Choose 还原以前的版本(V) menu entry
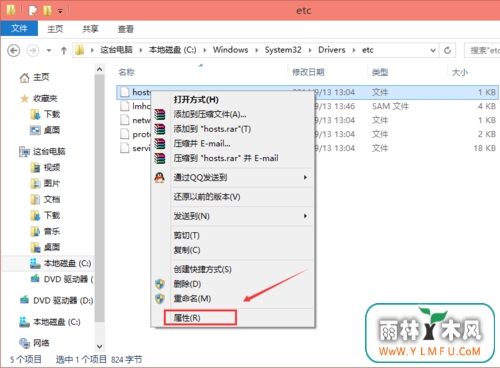Screen dimensions: 500x368 click(x=207, y=197)
